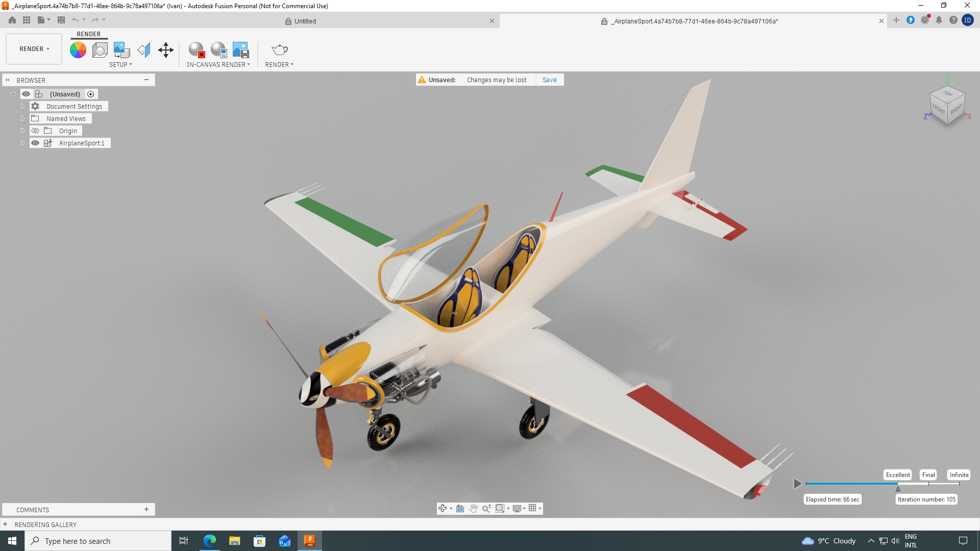
Task: Open Microsoft Edge from the taskbar
Action: tap(209, 541)
